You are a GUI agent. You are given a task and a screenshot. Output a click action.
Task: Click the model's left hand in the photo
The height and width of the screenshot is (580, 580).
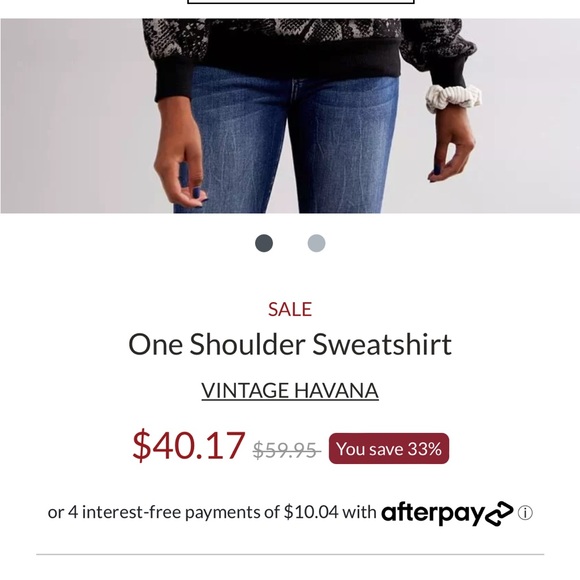click(452, 148)
